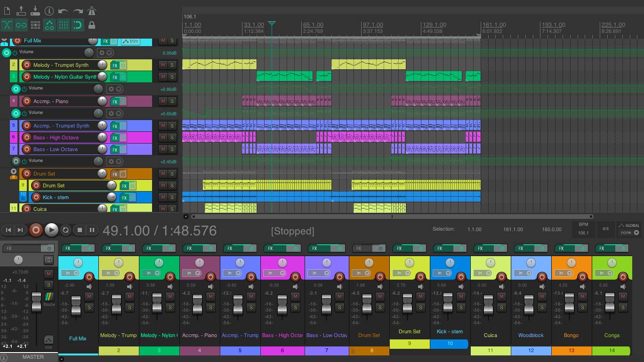Toggle grid lines icon

click(64, 25)
